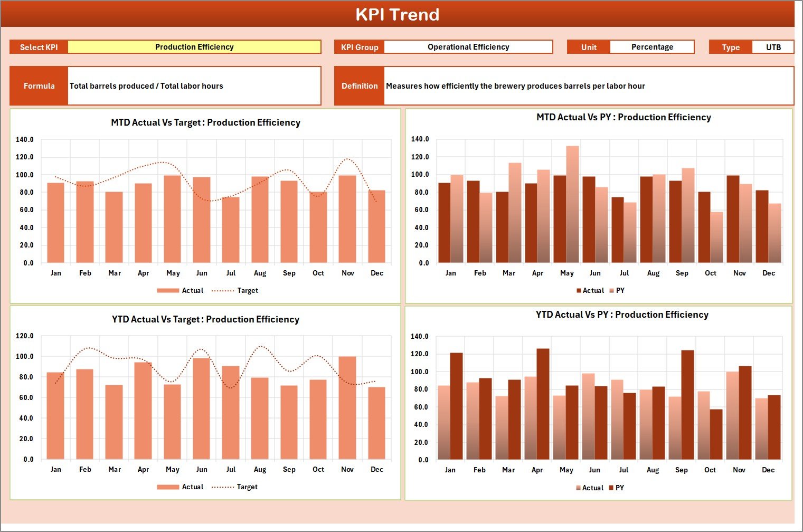Screen dimensions: 803x532
Task: Open the Unit field showing Percentage
Action: tap(653, 46)
